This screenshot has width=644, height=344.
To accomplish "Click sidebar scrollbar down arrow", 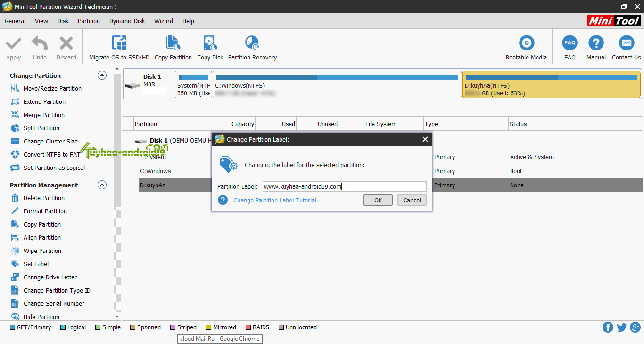I will tap(117, 317).
